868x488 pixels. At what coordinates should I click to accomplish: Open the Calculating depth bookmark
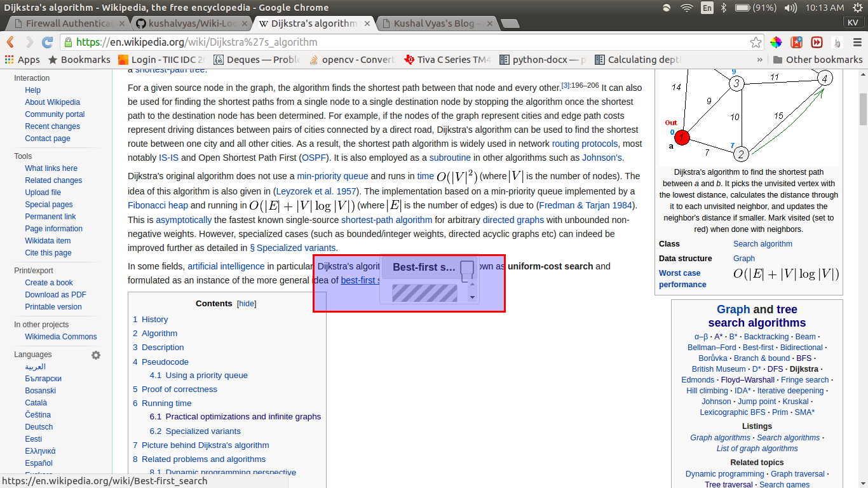[x=638, y=60]
